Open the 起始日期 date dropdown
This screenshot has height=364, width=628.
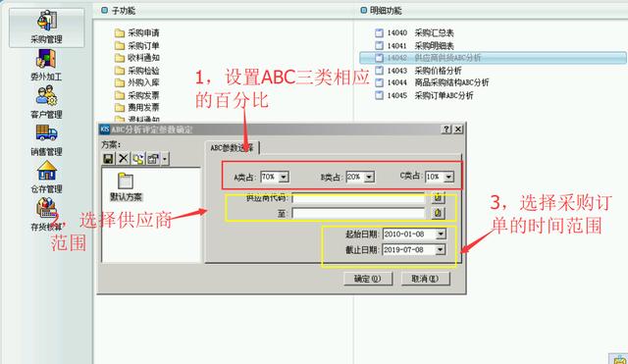(x=441, y=234)
